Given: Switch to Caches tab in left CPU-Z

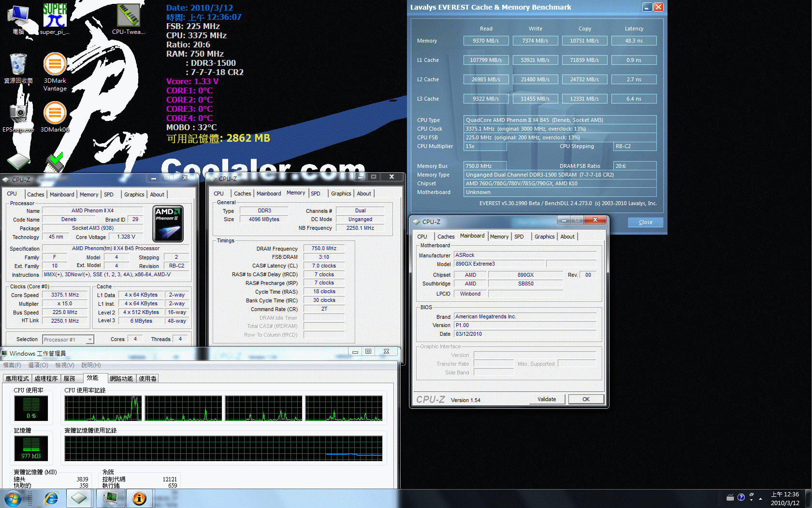Looking at the screenshot, I should tap(35, 194).
